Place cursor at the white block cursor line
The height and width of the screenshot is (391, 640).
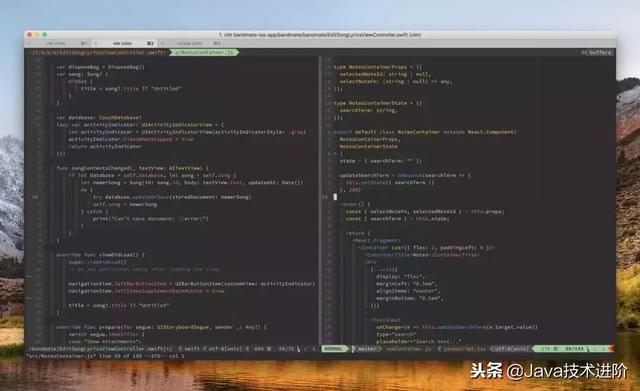(336, 197)
